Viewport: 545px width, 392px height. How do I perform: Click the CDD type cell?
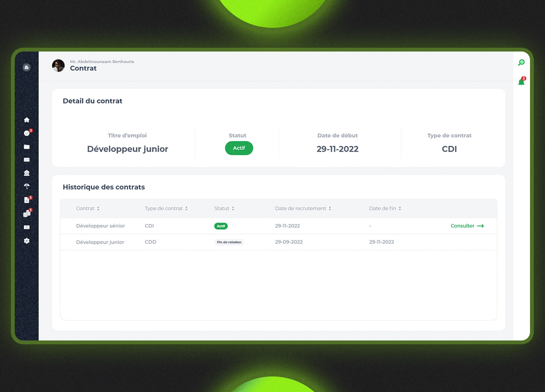150,242
